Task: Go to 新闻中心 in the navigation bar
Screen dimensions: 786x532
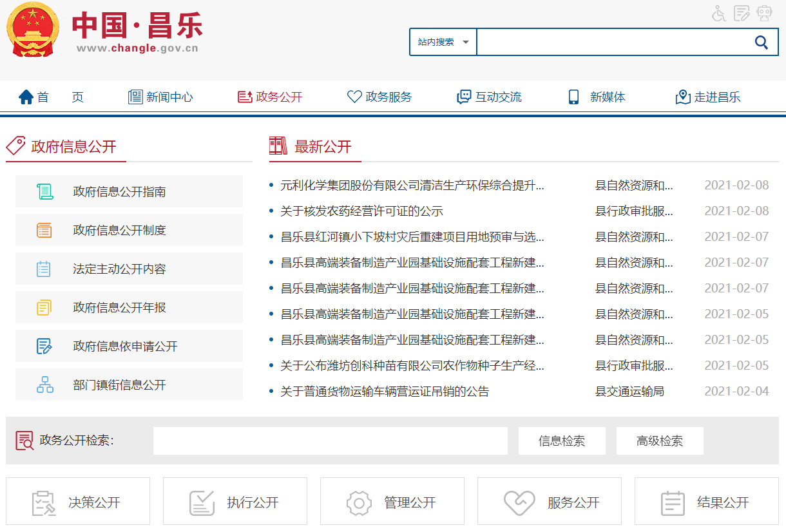Action: [160, 97]
